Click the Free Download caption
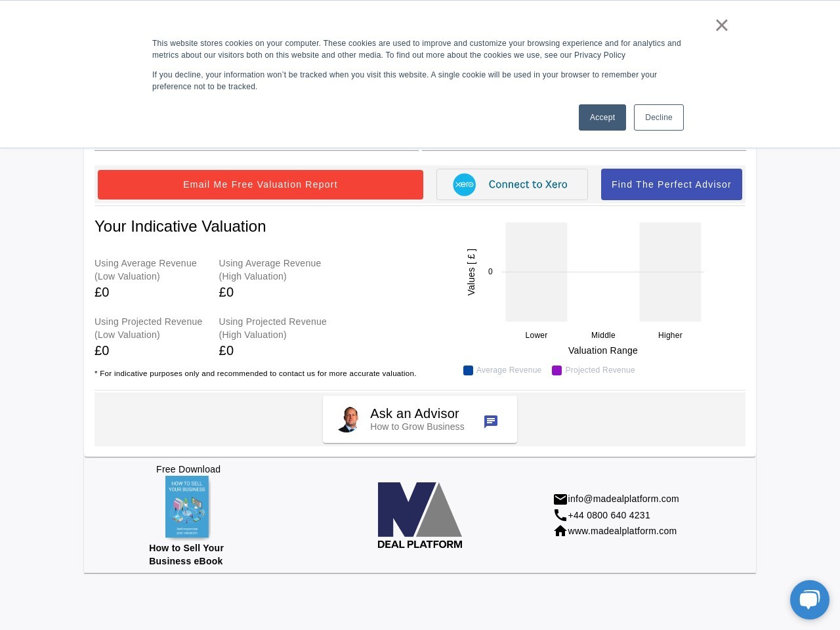 click(x=188, y=469)
